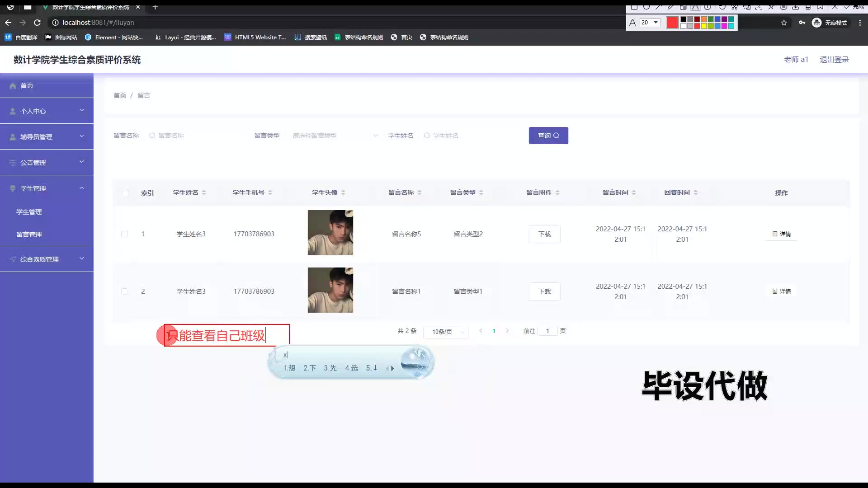Viewport: 868px width, 488px height.
Task: Expand the 辅导员管理 sidebar menu
Action: [x=47, y=136]
